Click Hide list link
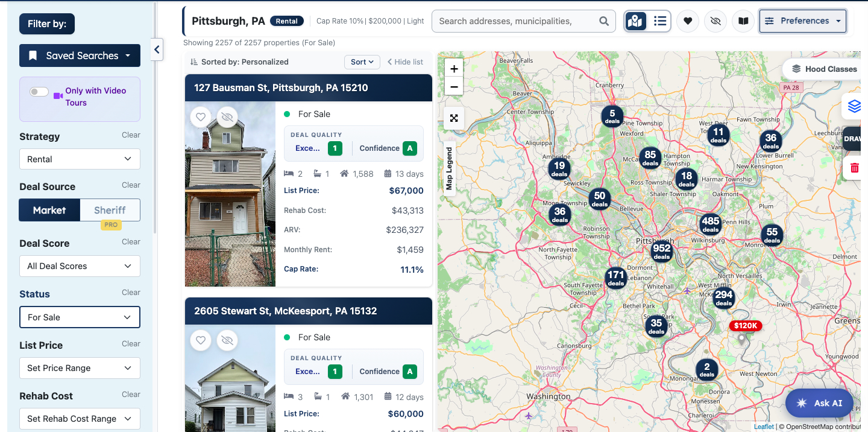 tap(405, 62)
